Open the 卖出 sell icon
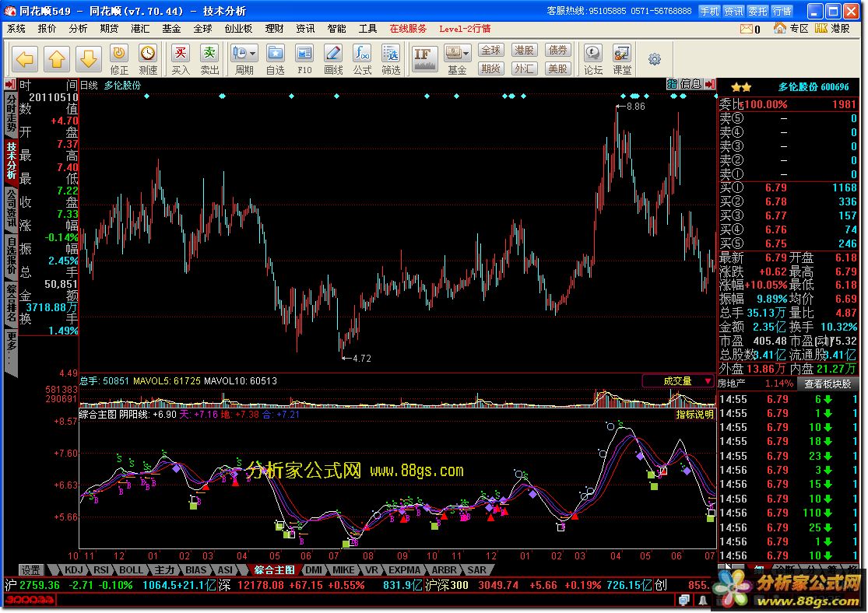 pyautogui.click(x=209, y=59)
